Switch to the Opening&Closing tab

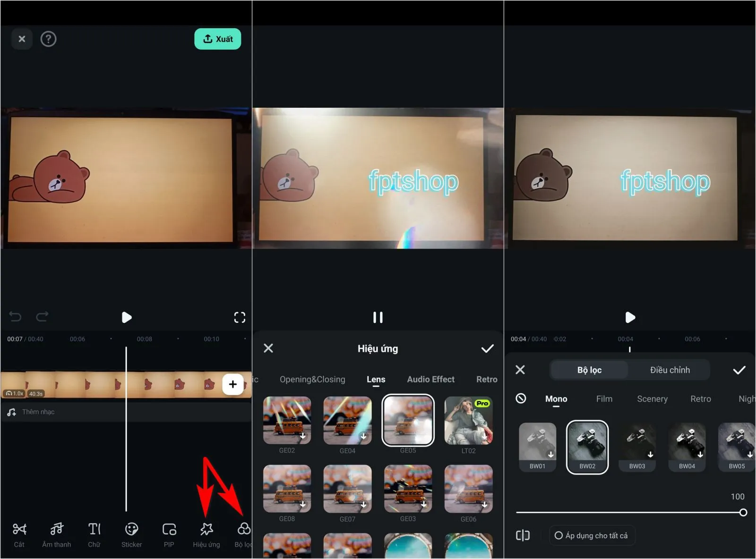312,380
